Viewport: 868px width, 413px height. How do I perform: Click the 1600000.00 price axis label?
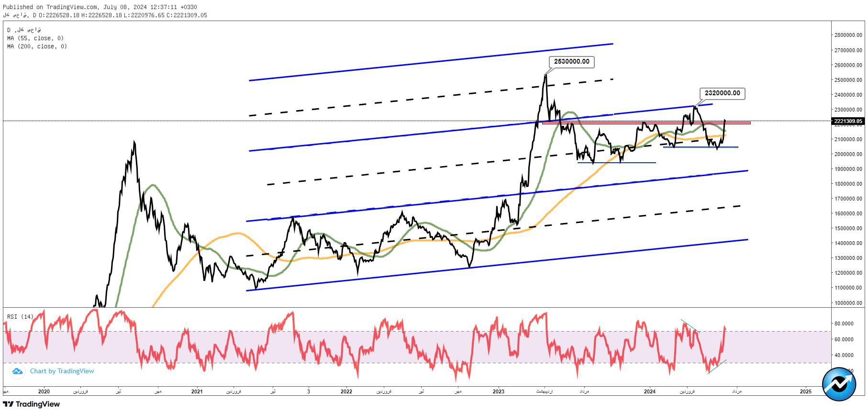(x=848, y=213)
